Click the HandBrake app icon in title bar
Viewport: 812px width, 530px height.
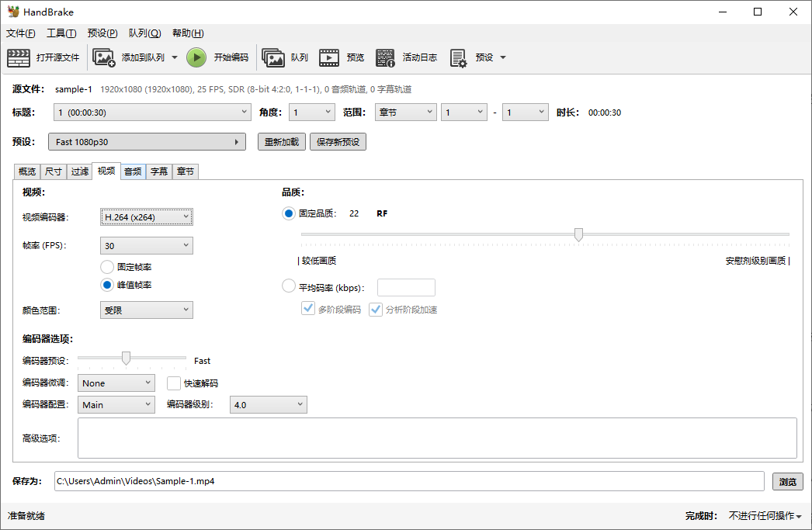(13, 12)
